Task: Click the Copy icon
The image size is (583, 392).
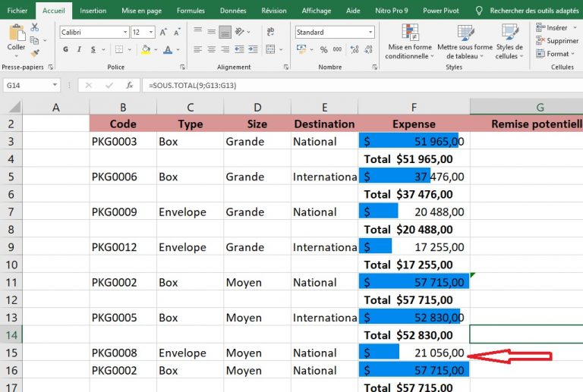Action: click(x=34, y=40)
